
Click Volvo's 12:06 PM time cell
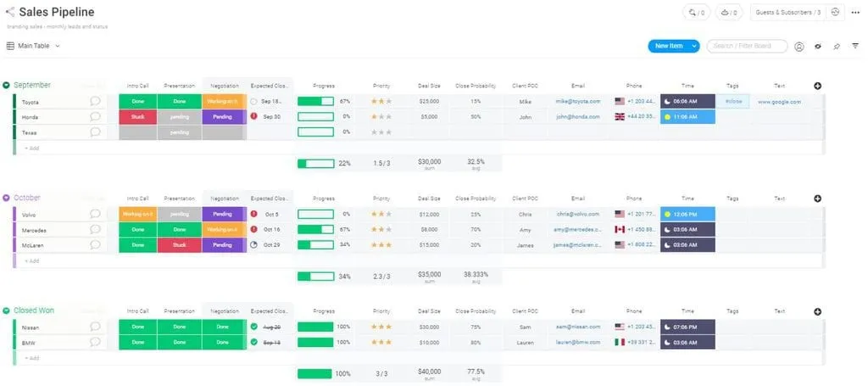pos(687,214)
